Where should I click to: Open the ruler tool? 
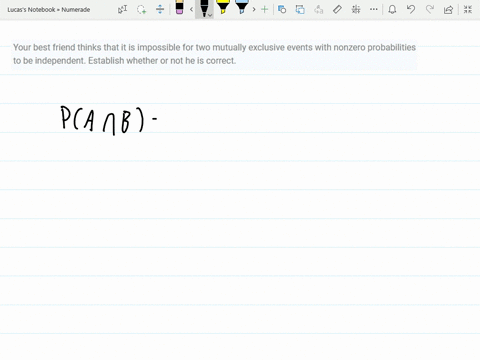coord(337,9)
